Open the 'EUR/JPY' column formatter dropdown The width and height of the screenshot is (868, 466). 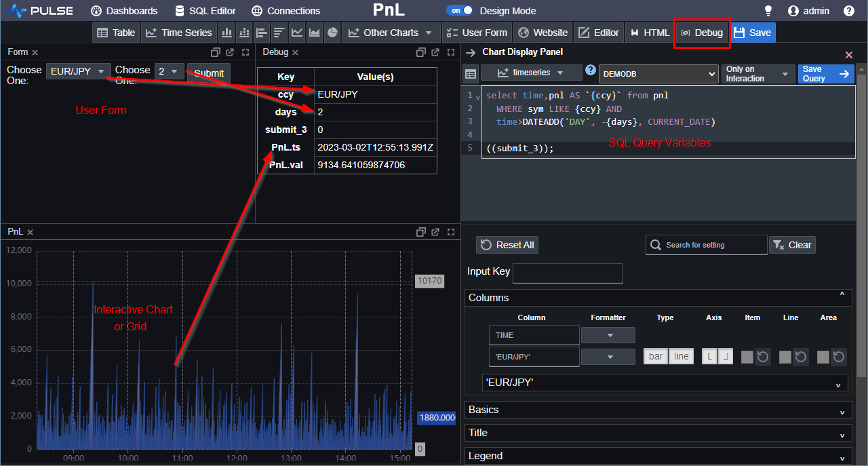point(608,357)
